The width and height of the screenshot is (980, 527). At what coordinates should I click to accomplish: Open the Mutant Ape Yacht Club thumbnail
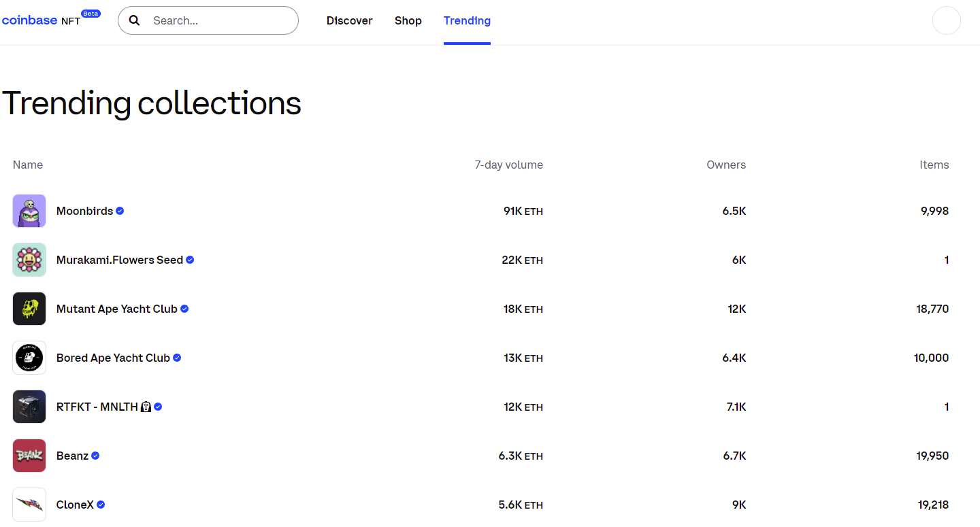tap(29, 309)
